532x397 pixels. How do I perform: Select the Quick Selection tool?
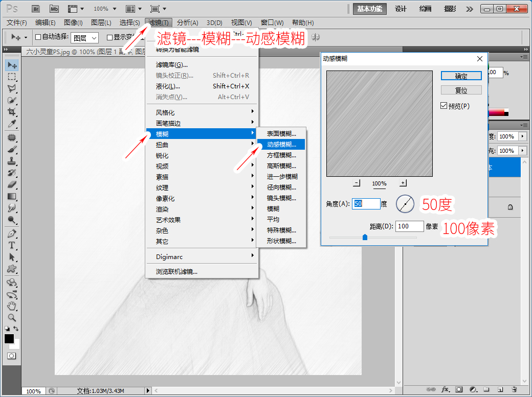(x=12, y=100)
